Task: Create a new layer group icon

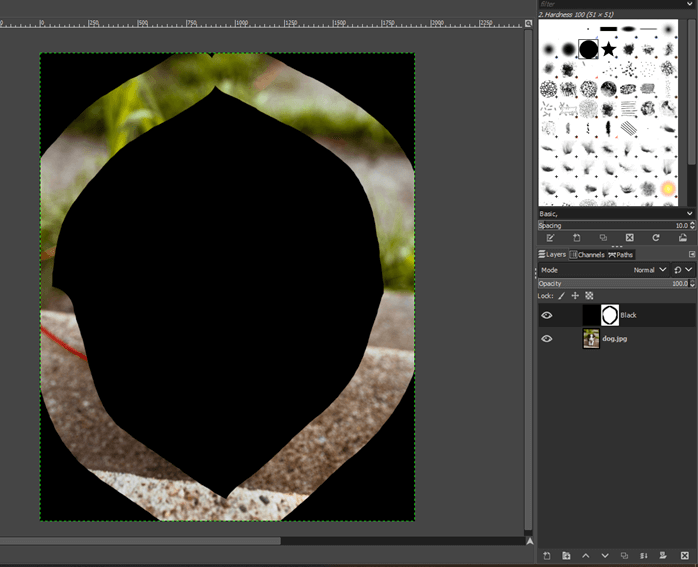Action: 566,555
